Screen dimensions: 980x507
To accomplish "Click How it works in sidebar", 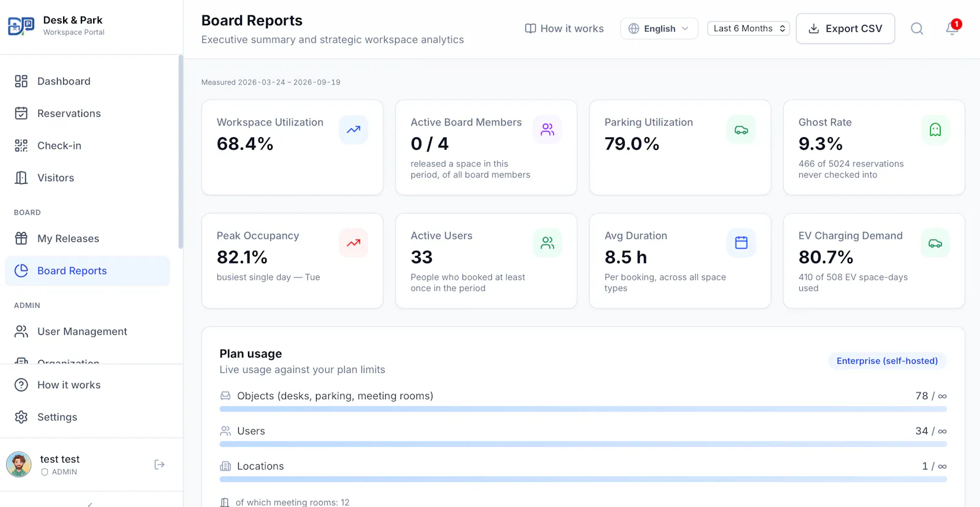I will 88,385.
